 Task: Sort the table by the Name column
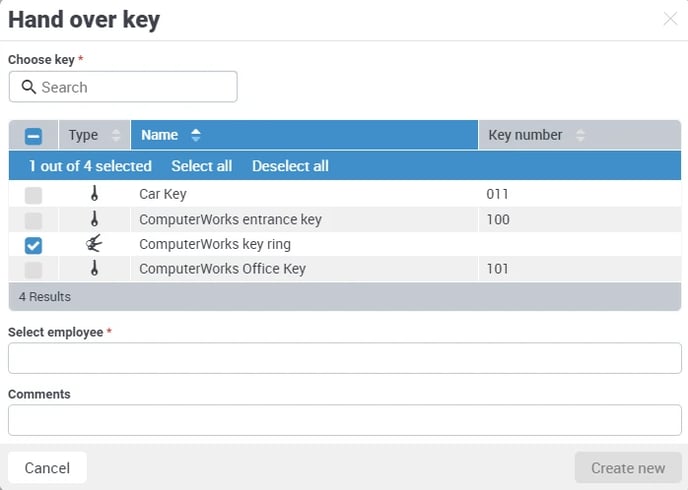pos(304,135)
